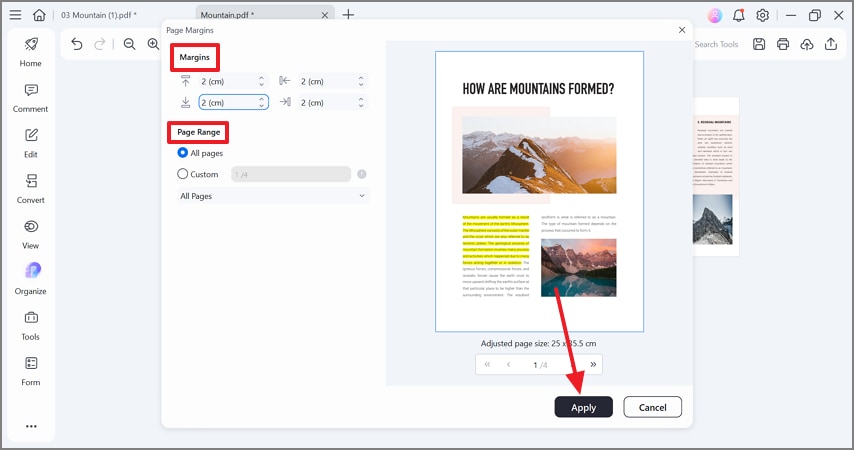The image size is (854, 450).
Task: Adjust the left margin stepper arrows
Action: click(x=361, y=81)
